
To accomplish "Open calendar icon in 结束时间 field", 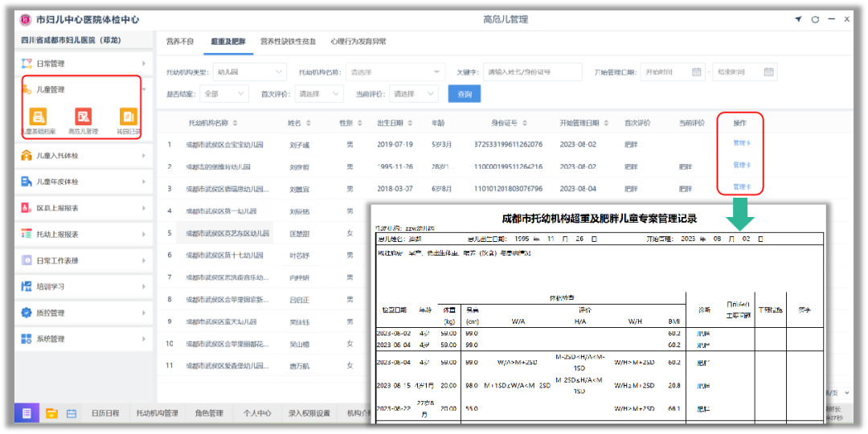I will coord(768,72).
